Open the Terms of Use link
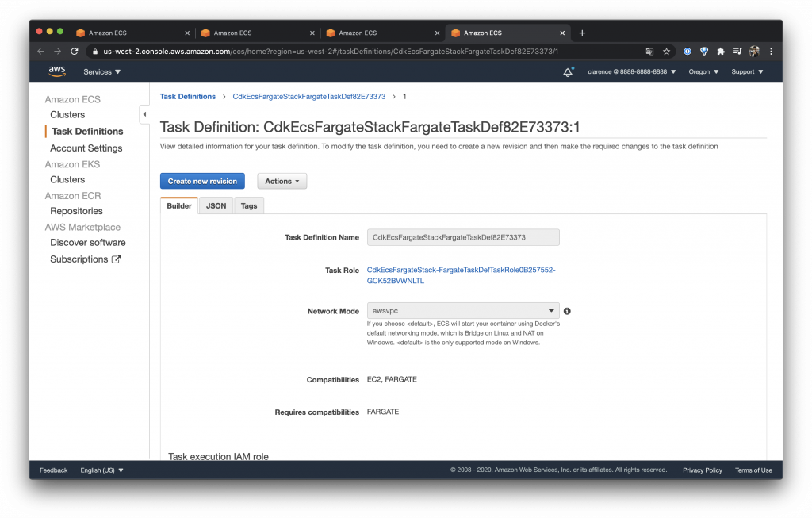The image size is (812, 518). click(x=753, y=470)
